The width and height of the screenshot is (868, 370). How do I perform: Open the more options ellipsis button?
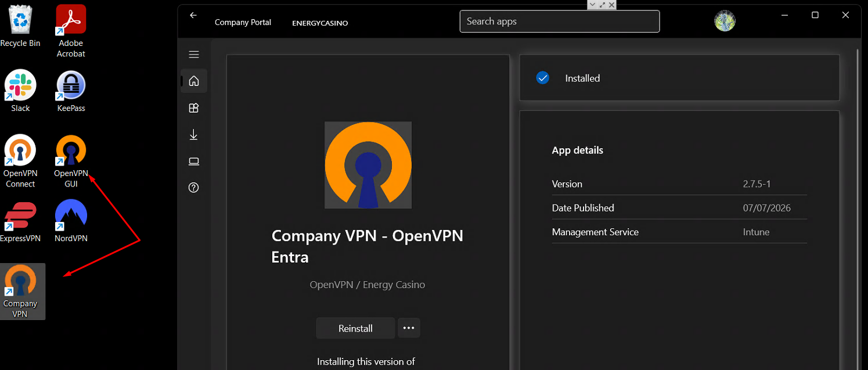pos(409,328)
